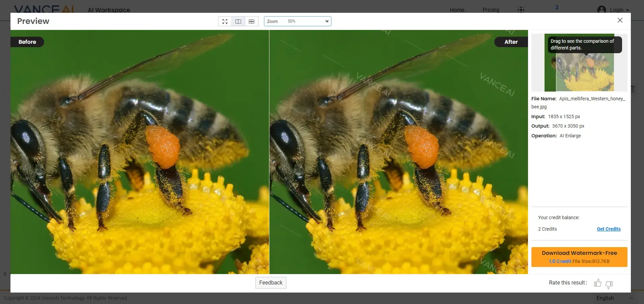Close the Preview dialog
The width and height of the screenshot is (644, 304).
pyautogui.click(x=620, y=20)
